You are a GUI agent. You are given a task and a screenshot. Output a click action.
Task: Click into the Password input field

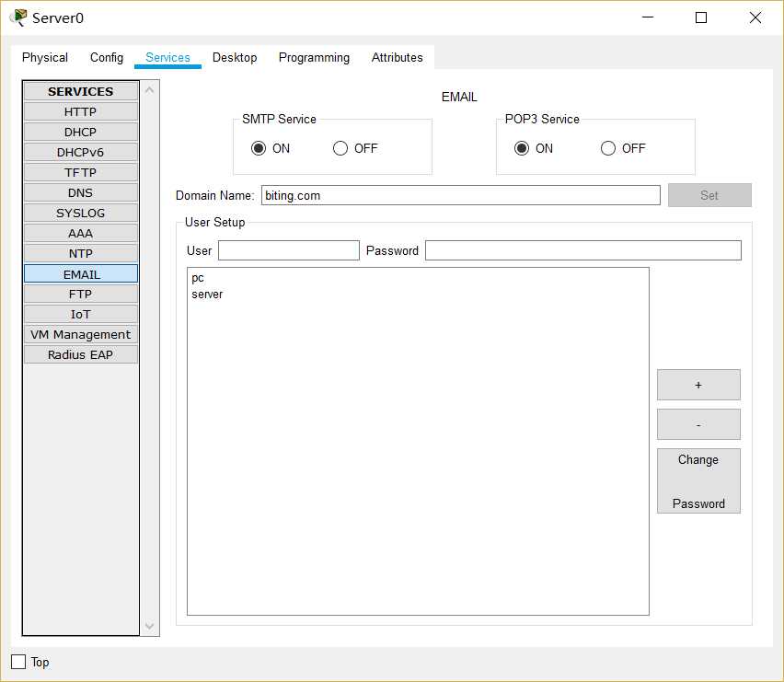click(583, 250)
